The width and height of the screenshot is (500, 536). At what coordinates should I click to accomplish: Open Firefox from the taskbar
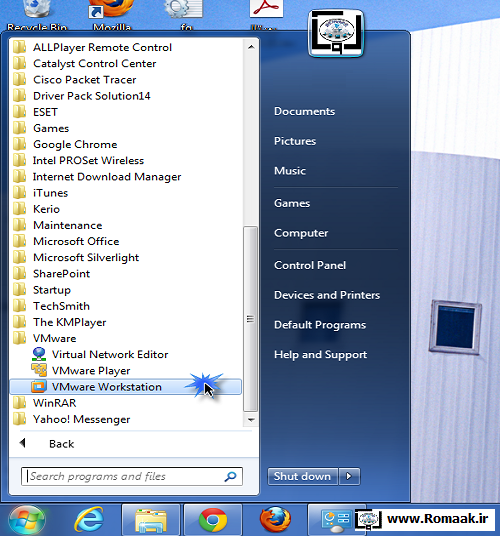point(275,520)
